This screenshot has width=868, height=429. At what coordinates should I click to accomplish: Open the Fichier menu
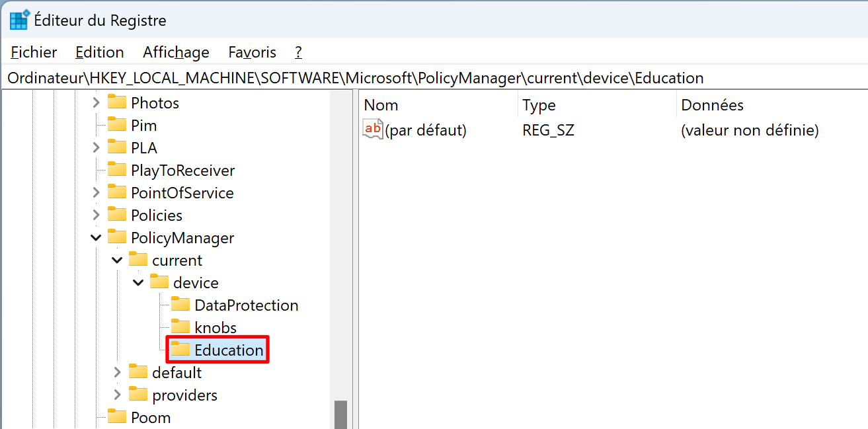tap(34, 52)
